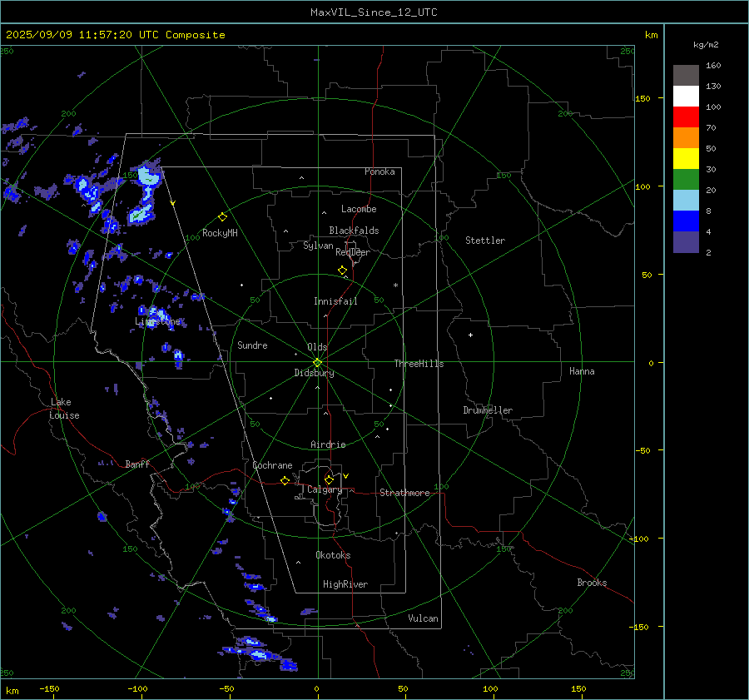Click the -100 tick on vertical km axis
This screenshot has width=749, height=700.
(639, 539)
